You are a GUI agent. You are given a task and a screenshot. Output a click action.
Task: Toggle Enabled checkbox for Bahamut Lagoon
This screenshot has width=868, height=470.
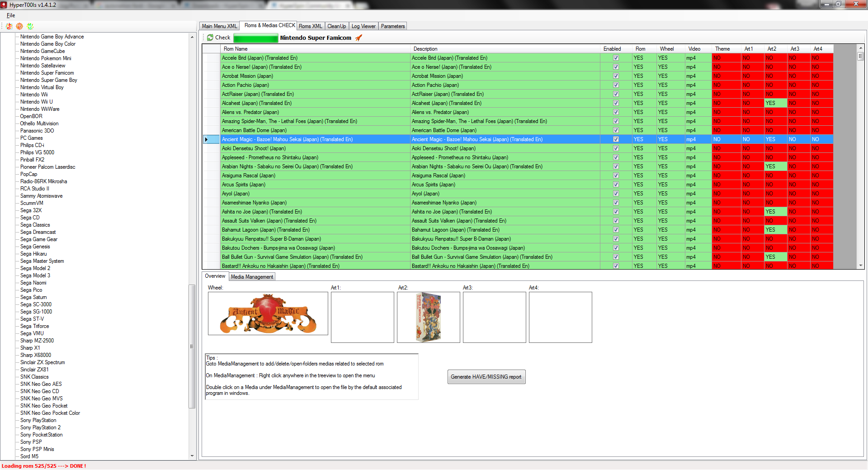tap(616, 230)
